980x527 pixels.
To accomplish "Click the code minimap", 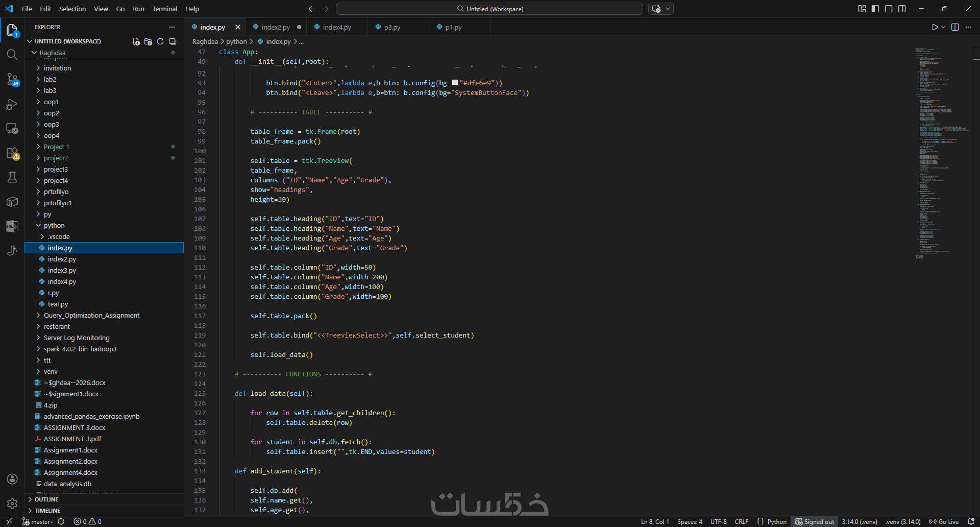I will [x=942, y=153].
